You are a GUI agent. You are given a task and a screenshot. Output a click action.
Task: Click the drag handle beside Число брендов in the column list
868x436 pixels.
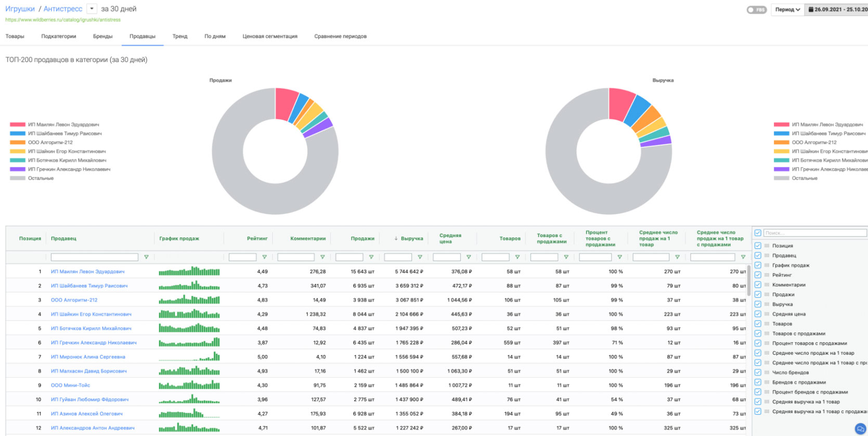point(767,373)
